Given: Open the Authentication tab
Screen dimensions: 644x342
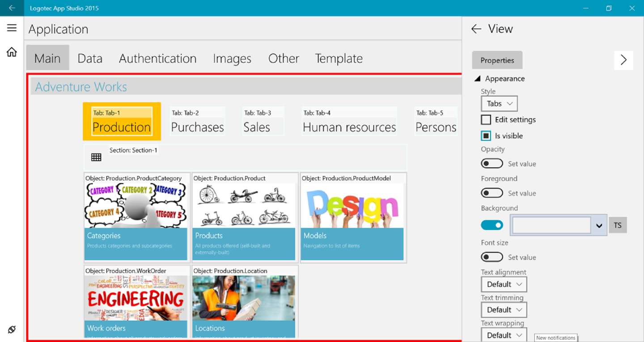Looking at the screenshot, I should [157, 58].
